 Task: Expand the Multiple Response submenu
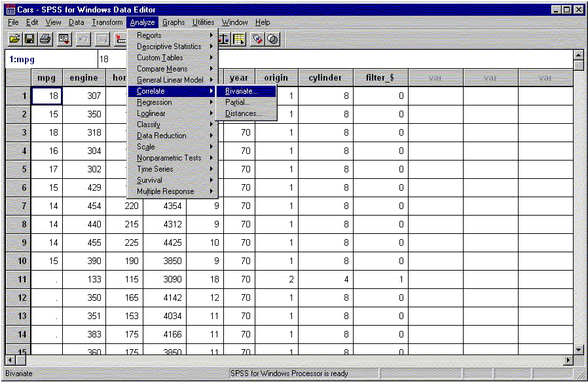pyautogui.click(x=172, y=191)
